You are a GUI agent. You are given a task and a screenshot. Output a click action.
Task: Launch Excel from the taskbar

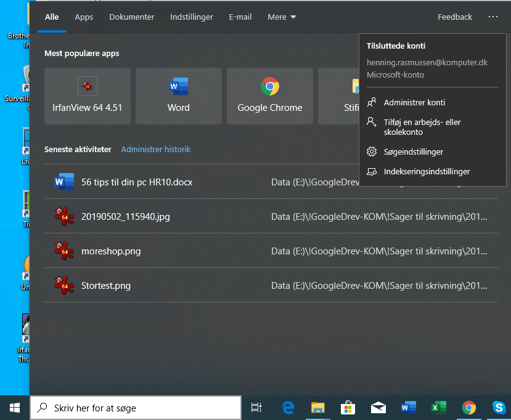click(x=438, y=408)
